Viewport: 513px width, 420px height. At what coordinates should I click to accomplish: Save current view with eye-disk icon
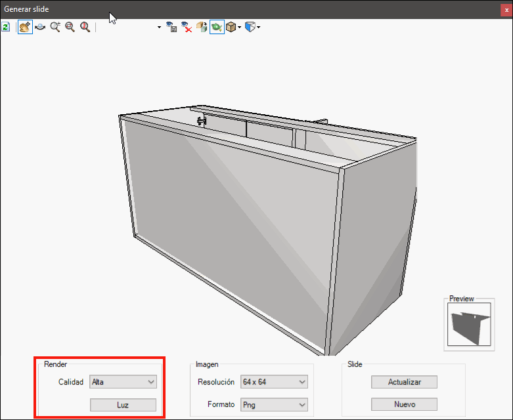coord(171,27)
